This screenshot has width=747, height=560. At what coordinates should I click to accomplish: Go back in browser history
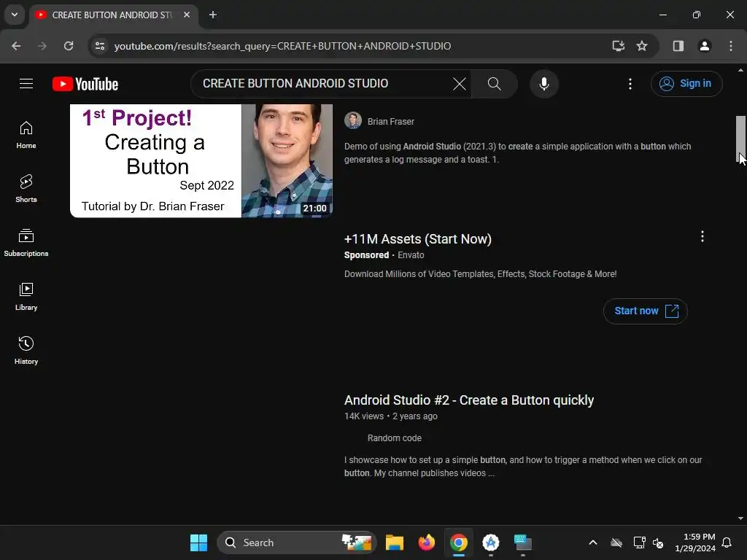point(16,46)
